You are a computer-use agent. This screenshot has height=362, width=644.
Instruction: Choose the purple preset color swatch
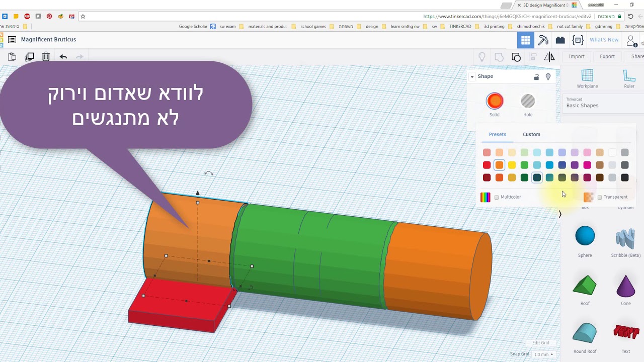[x=575, y=165]
